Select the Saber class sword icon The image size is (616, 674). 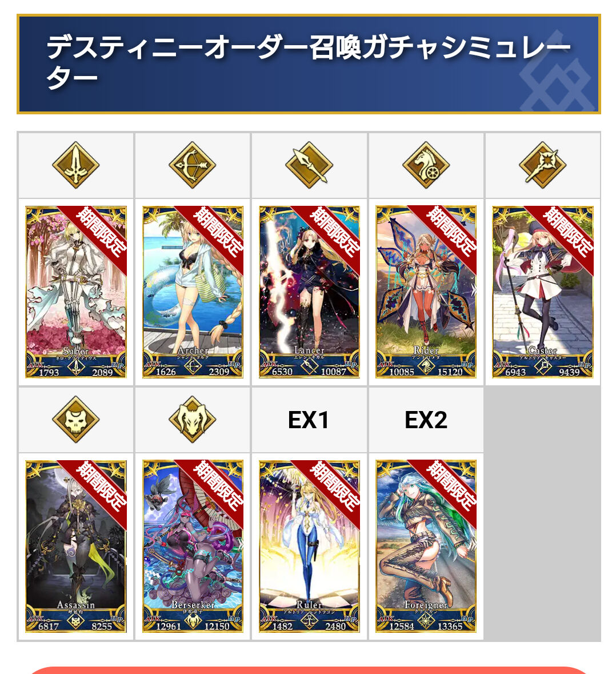tap(75, 165)
